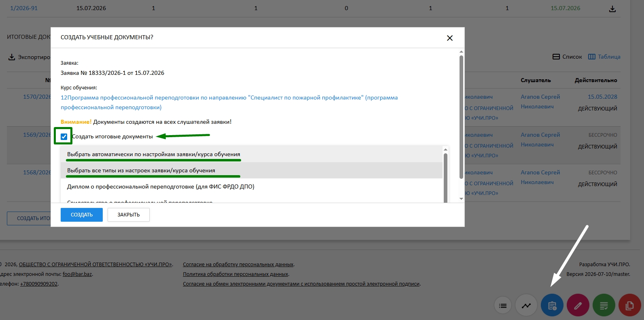This screenshot has height=320, width=644.
Task: Click the blue 'СОЗДАТЬ' button
Action: (x=82, y=215)
